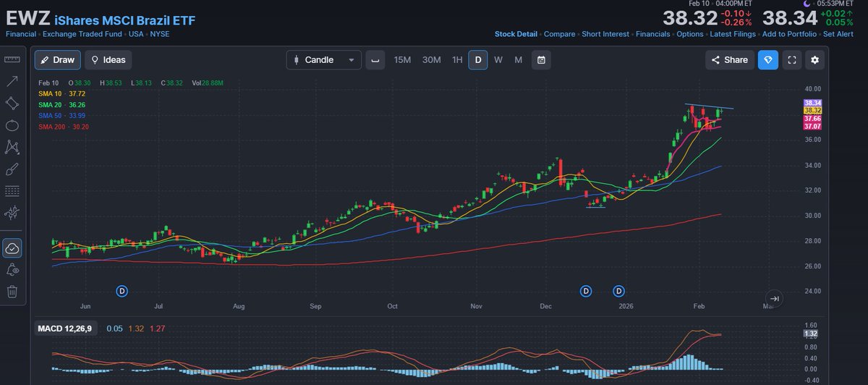Screen dimensions: 868x385
Task: Click the dividend D marker near 2026
Action: click(x=619, y=291)
